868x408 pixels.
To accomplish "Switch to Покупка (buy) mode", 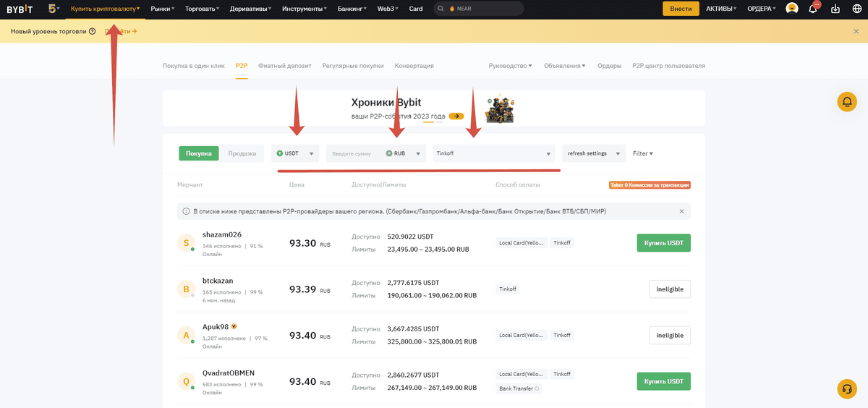I will pyautogui.click(x=199, y=153).
